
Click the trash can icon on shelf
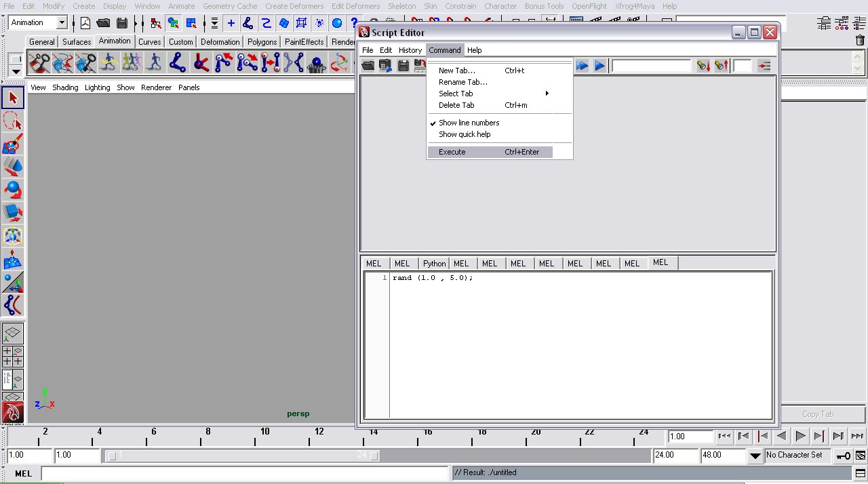pos(860,41)
